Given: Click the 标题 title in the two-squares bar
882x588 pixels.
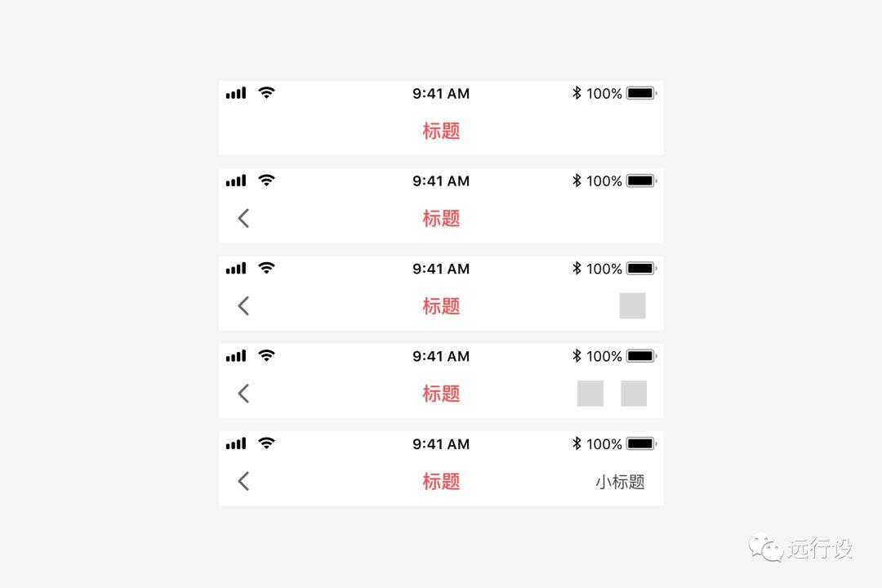Looking at the screenshot, I should tap(442, 394).
